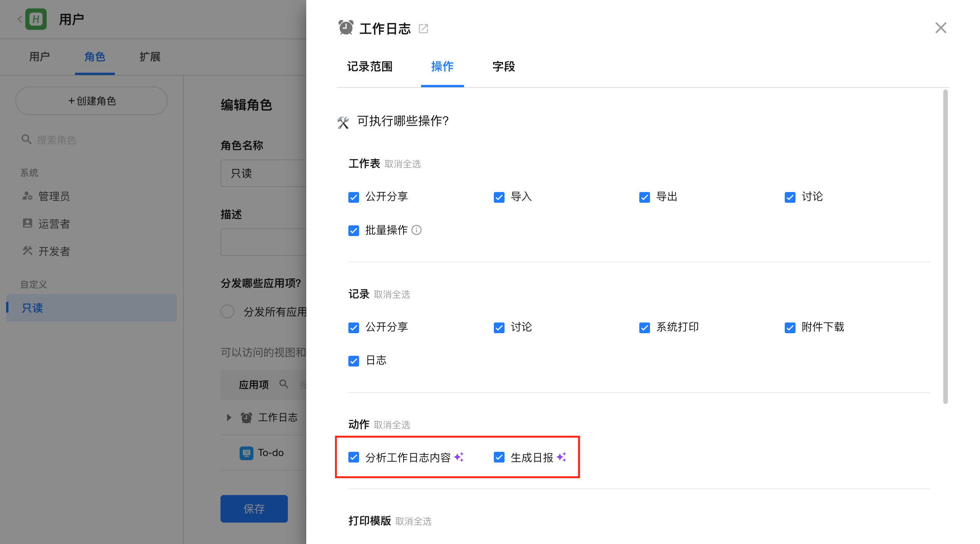Open the 字段 tab
980x544 pixels.
coord(503,67)
